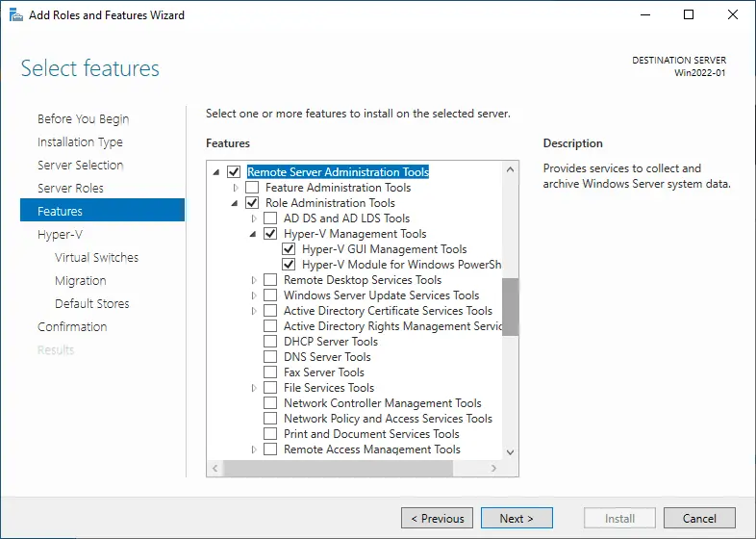Open Default Stores step
Screen dimensions: 756x539
[92, 303]
